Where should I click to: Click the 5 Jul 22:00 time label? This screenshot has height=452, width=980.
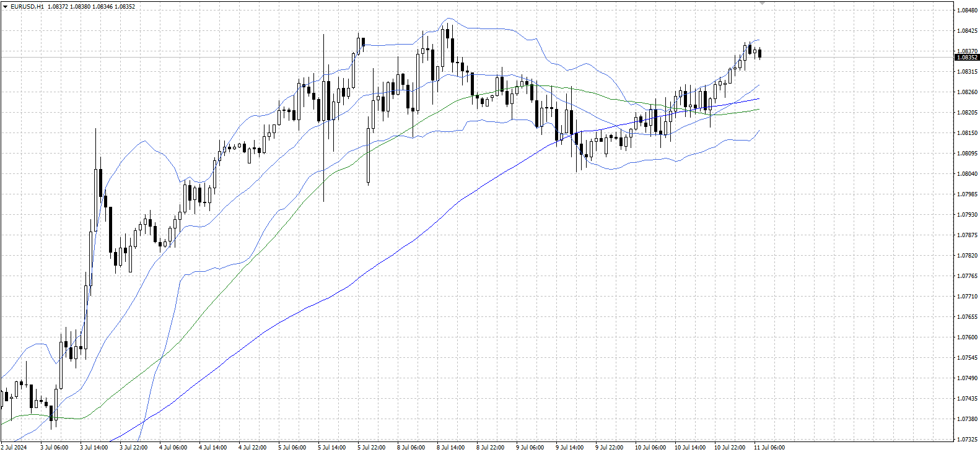pyautogui.click(x=372, y=447)
